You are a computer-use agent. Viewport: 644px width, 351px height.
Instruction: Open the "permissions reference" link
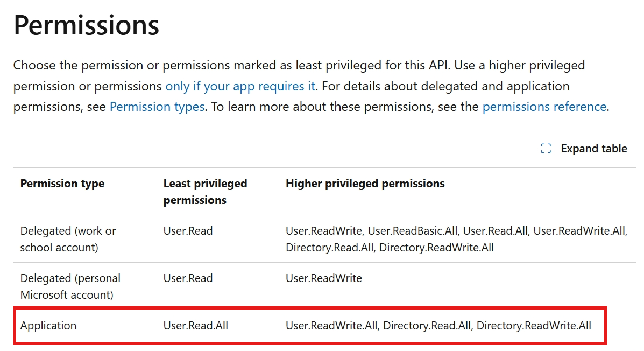[544, 107]
